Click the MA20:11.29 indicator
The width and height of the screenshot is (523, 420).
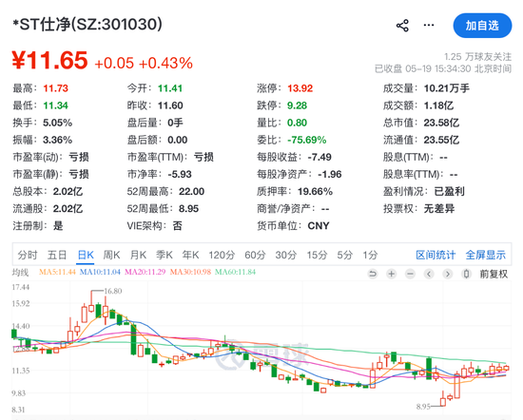tap(145, 272)
